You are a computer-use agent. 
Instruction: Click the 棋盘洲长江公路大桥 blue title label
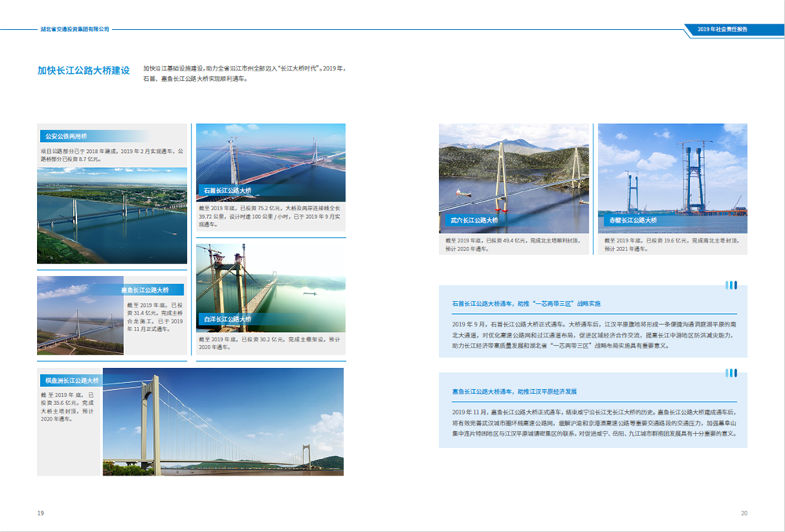[x=72, y=381]
